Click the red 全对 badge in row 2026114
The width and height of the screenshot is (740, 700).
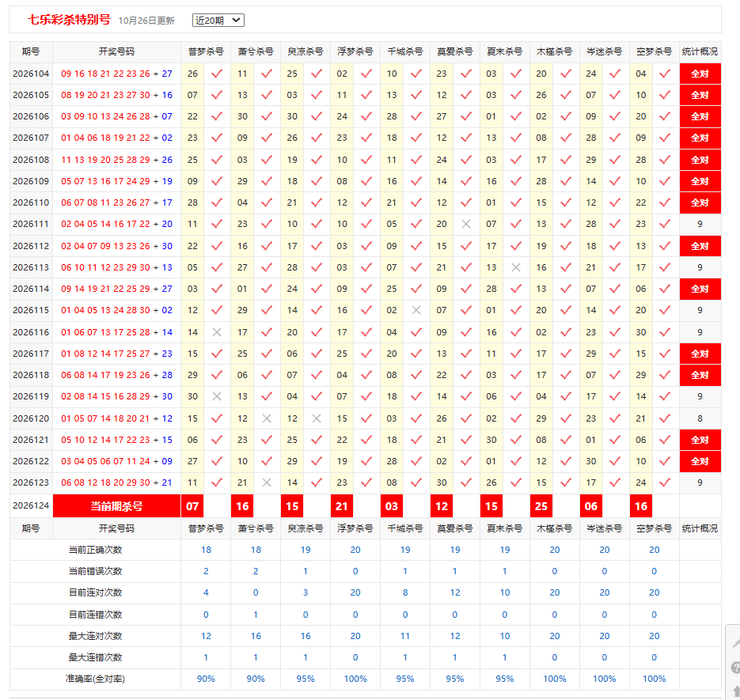pos(700,289)
